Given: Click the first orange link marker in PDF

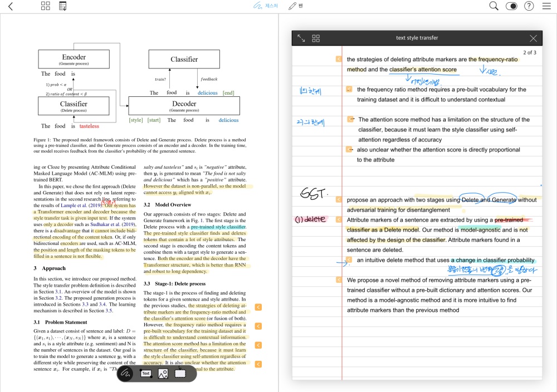Looking at the screenshot, I should click(258, 307).
